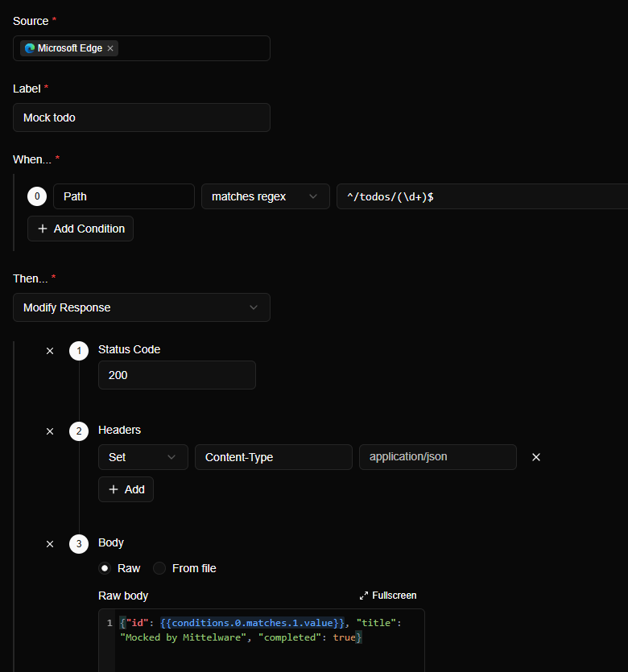Click step number 3 circle
Image resolution: width=628 pixels, height=672 pixels.
click(79, 544)
